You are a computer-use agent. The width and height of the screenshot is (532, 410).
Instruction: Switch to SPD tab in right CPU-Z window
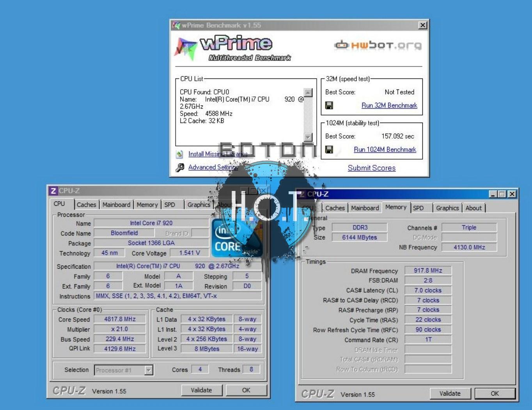pos(418,208)
